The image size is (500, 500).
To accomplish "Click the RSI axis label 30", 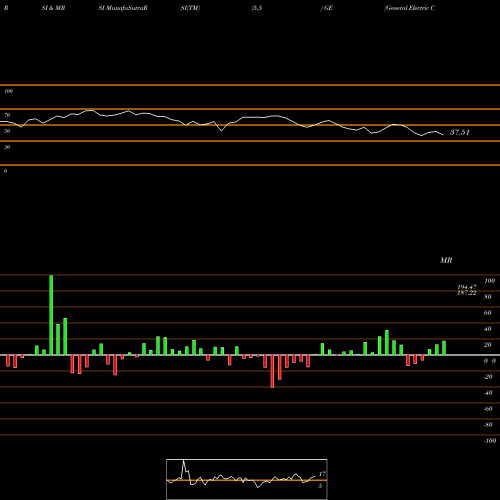I will [7, 147].
